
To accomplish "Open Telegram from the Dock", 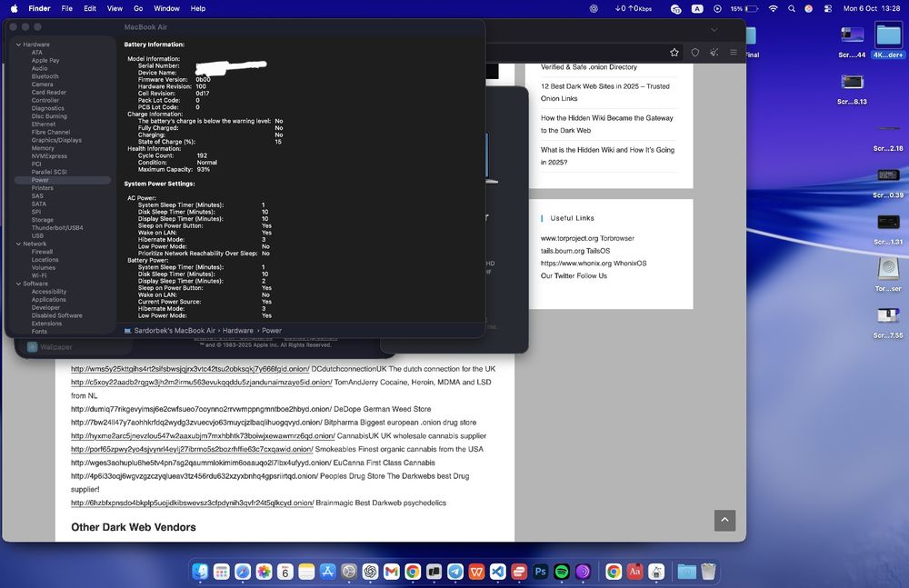I will click(x=455, y=572).
